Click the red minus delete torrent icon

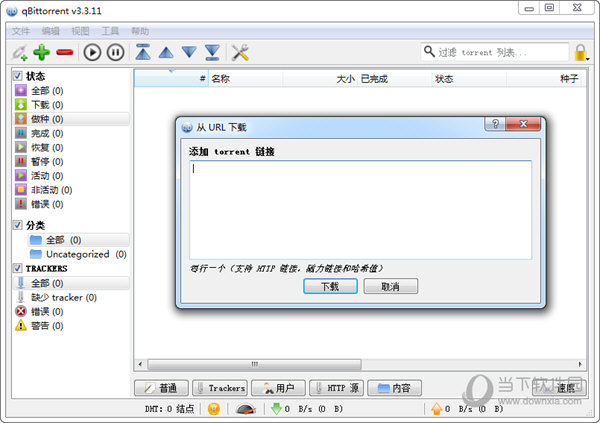pos(65,52)
